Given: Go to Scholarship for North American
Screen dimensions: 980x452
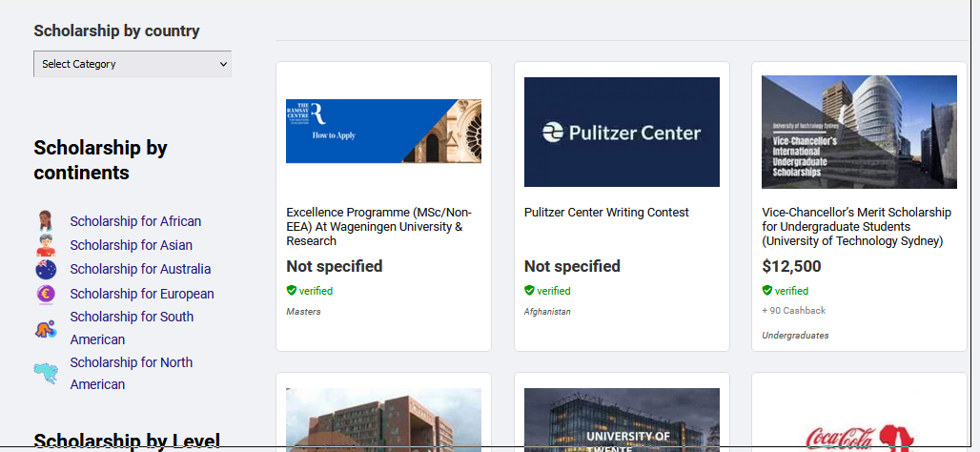Looking at the screenshot, I should [132, 373].
